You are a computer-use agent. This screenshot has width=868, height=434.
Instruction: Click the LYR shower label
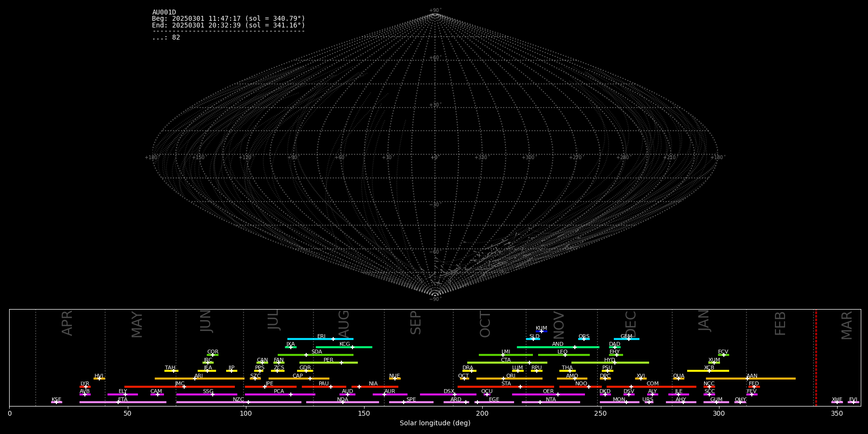[x=85, y=384]
